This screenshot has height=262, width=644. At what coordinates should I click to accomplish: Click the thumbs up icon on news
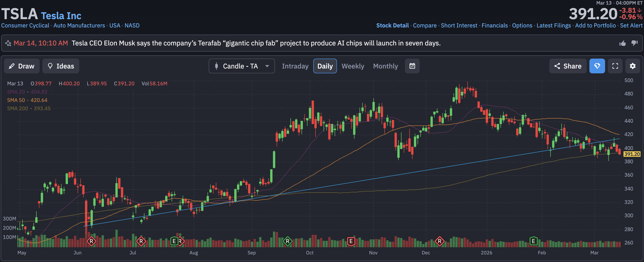click(x=622, y=43)
